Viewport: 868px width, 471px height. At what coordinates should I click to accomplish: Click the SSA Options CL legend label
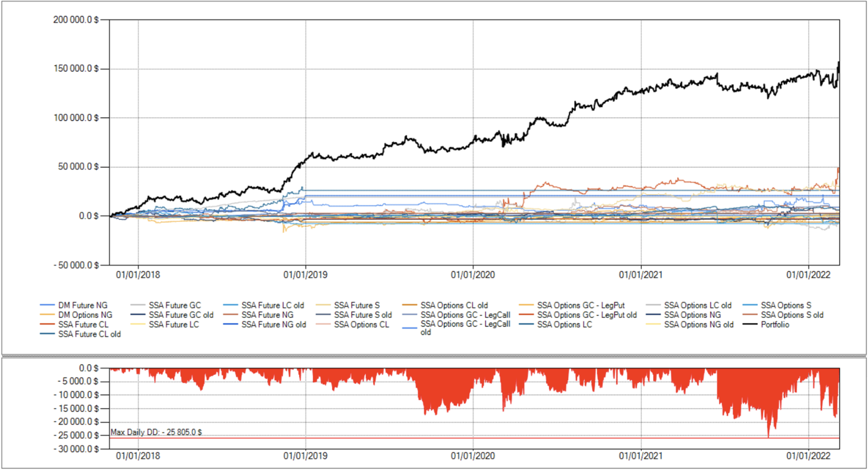362,324
